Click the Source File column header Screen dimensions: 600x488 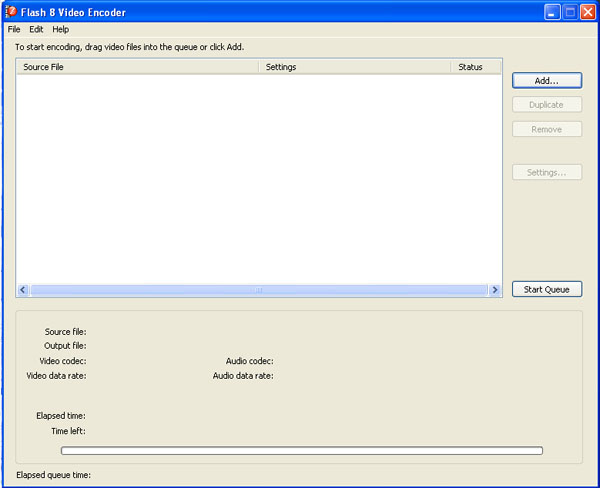(x=138, y=67)
